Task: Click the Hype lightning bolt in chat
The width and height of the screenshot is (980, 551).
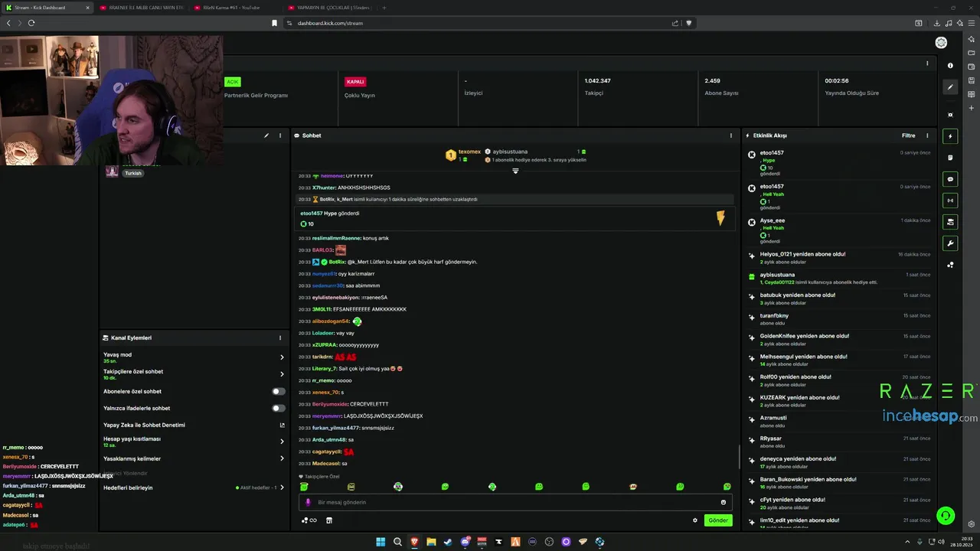Action: [x=720, y=218]
